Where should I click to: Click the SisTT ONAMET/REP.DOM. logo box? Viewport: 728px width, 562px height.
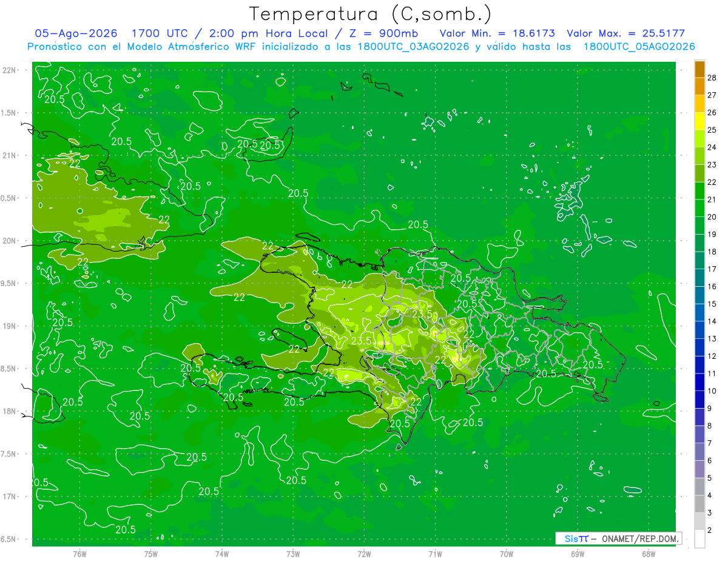[618, 538]
